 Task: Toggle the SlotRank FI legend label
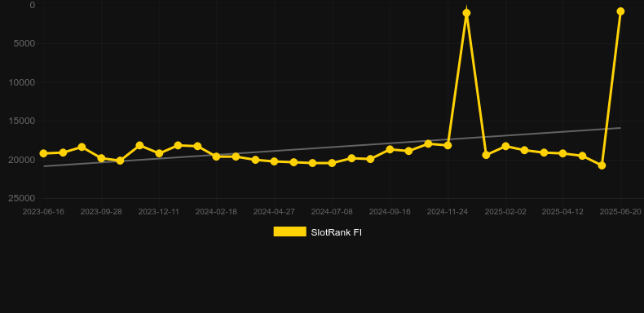point(336,232)
